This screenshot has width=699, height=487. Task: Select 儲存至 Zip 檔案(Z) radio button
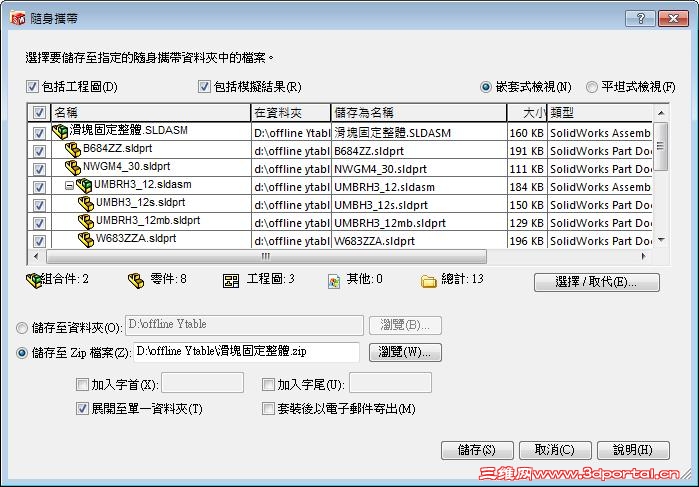(22, 353)
